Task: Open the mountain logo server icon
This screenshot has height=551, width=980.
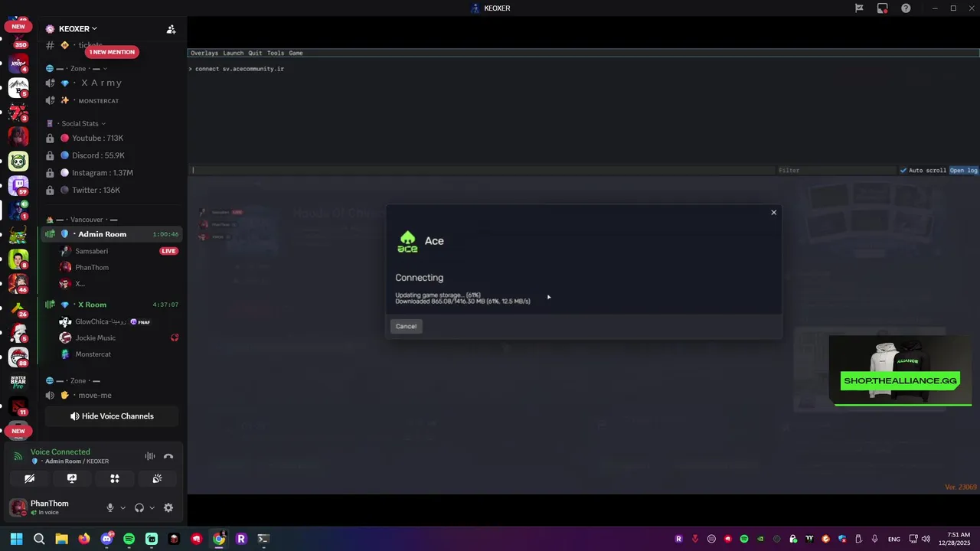Action: (18, 87)
